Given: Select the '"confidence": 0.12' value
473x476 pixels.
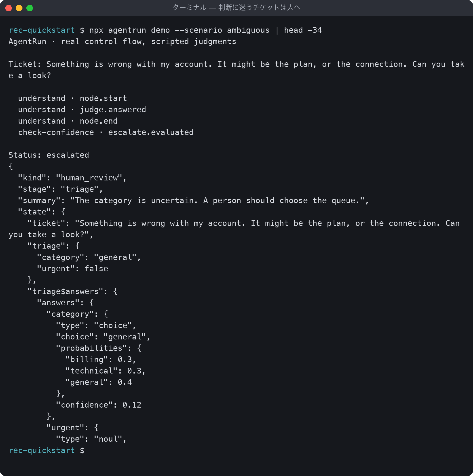Looking at the screenshot, I should 99,405.
